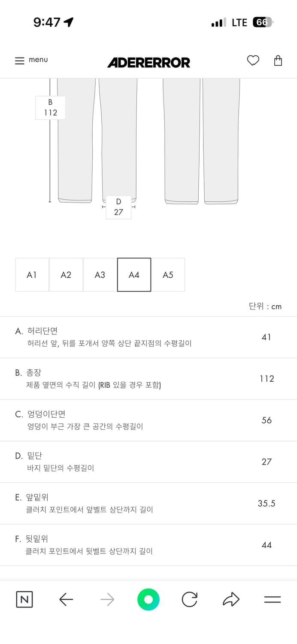Go back using the back arrow

point(66,599)
